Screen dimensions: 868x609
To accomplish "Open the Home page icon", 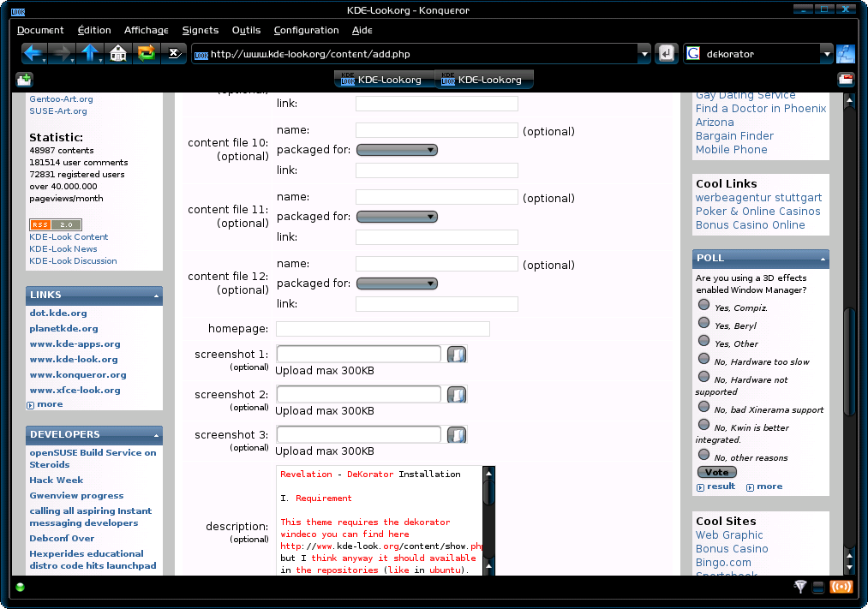I will pyautogui.click(x=118, y=54).
